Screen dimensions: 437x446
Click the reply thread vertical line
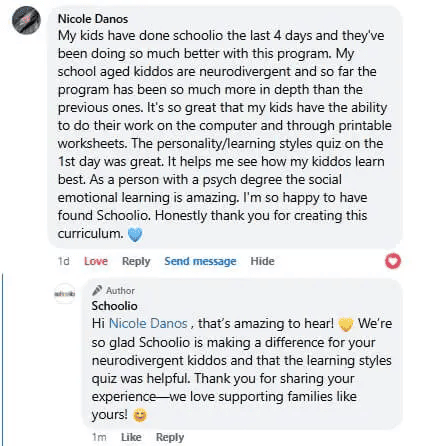click(x=3, y=359)
